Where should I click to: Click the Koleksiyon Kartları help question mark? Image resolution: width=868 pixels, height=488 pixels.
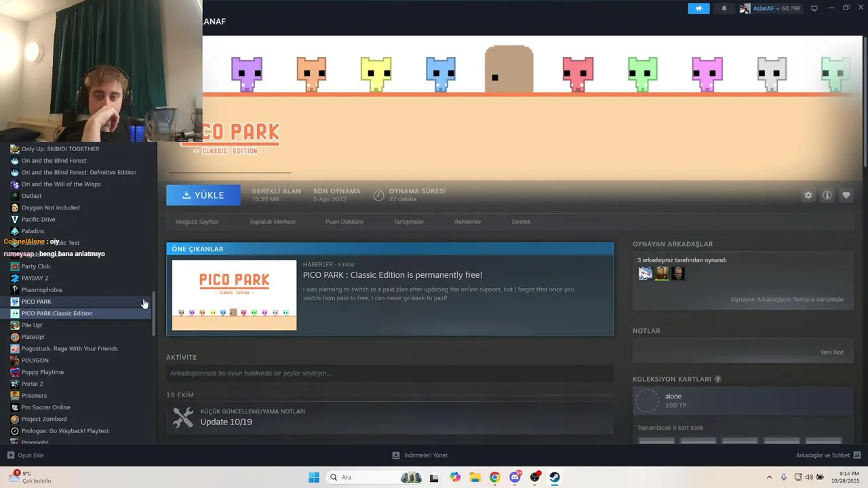pos(717,380)
